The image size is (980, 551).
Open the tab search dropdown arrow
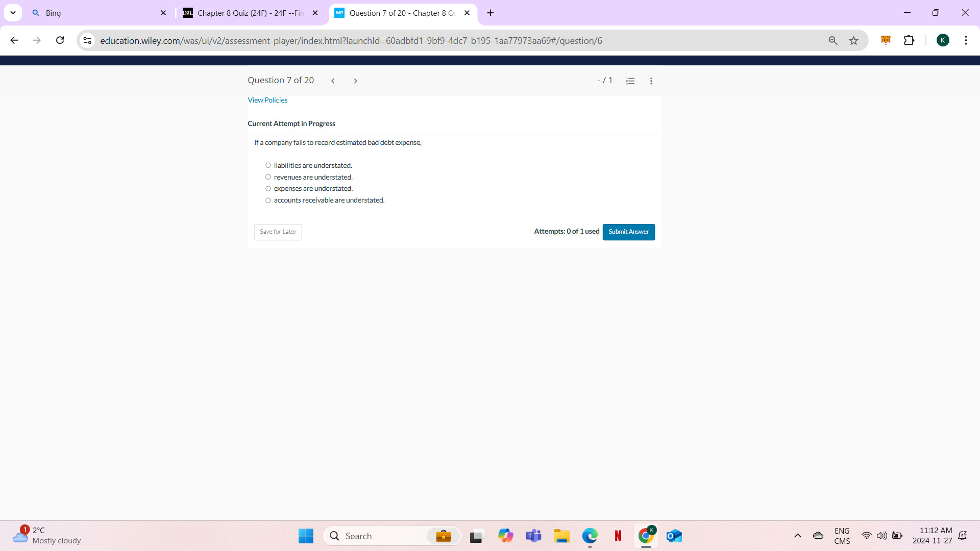click(13, 13)
